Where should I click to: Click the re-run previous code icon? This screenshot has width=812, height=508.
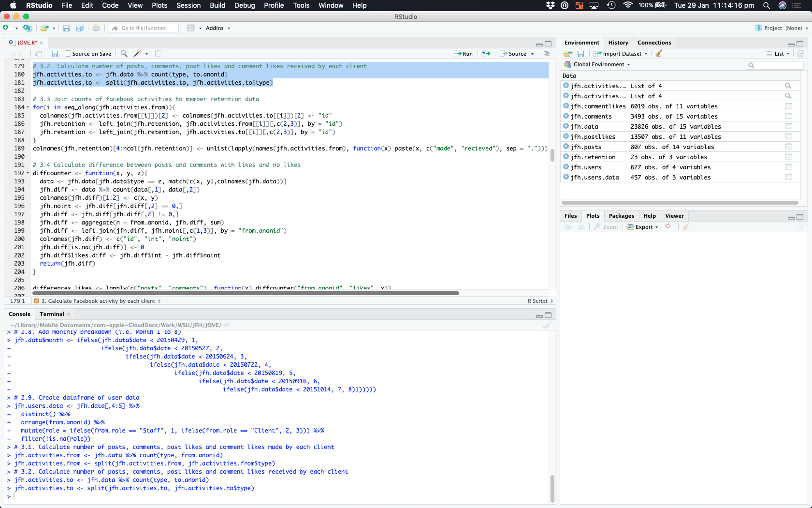pos(486,54)
